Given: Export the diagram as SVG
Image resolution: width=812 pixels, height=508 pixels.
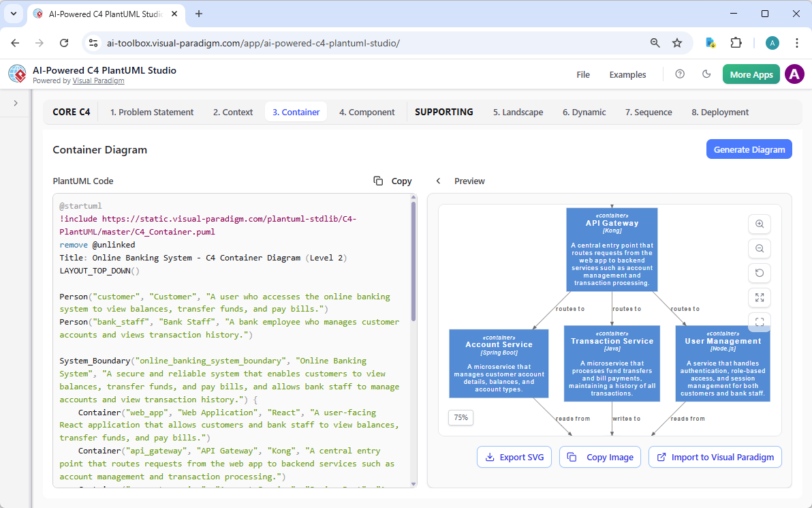Looking at the screenshot, I should (x=514, y=457).
